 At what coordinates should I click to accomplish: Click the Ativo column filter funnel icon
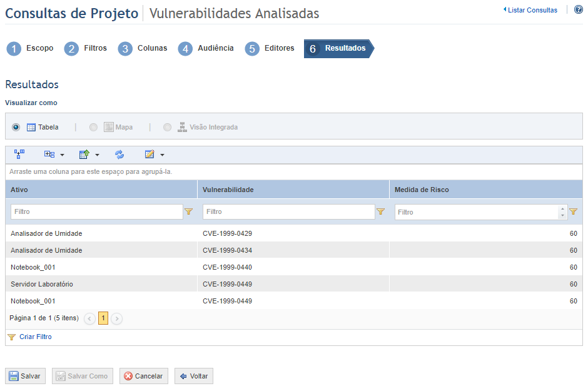(189, 212)
